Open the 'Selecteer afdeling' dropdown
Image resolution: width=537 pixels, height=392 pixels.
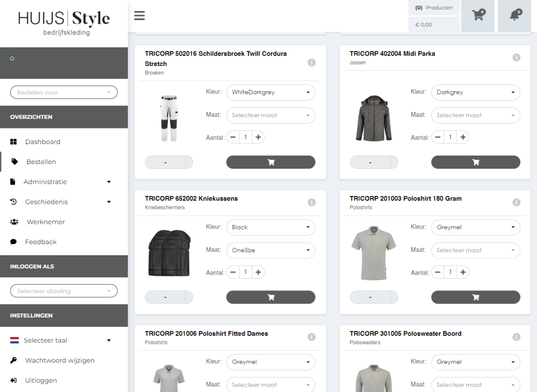(x=63, y=291)
